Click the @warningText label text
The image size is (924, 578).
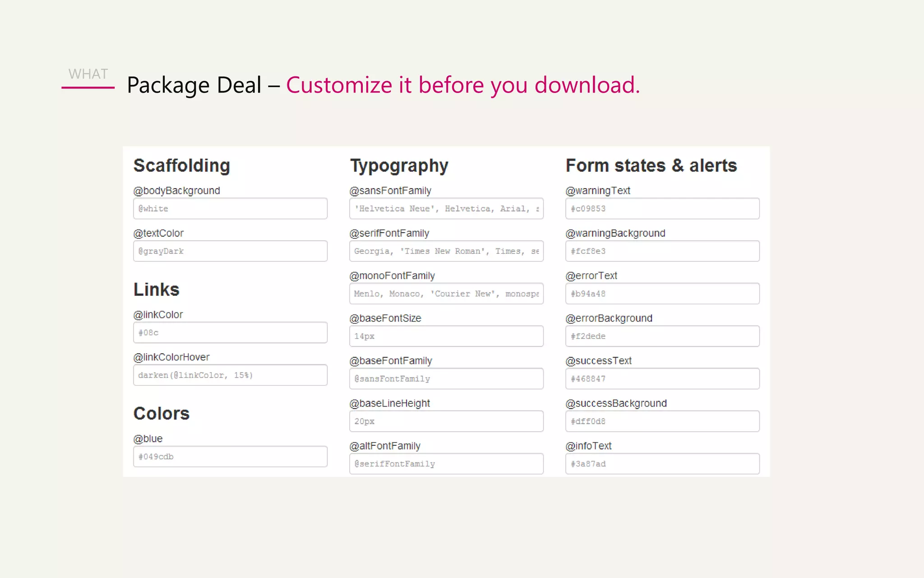click(598, 191)
